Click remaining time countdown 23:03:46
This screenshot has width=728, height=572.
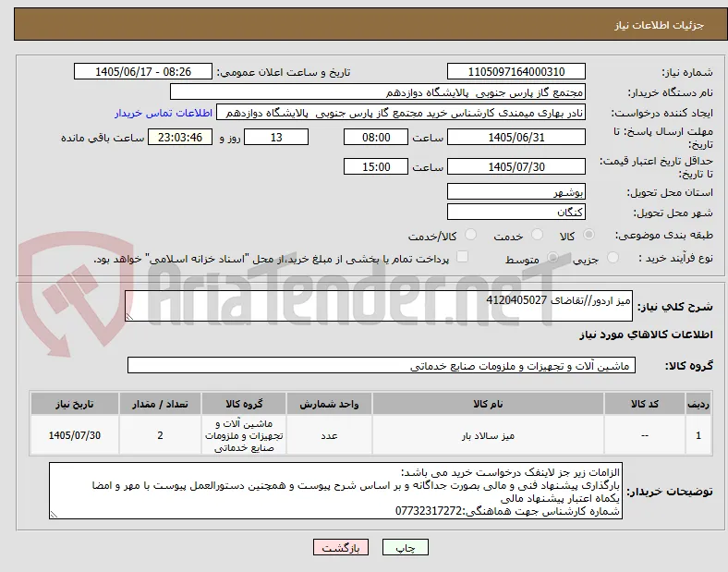click(x=180, y=138)
